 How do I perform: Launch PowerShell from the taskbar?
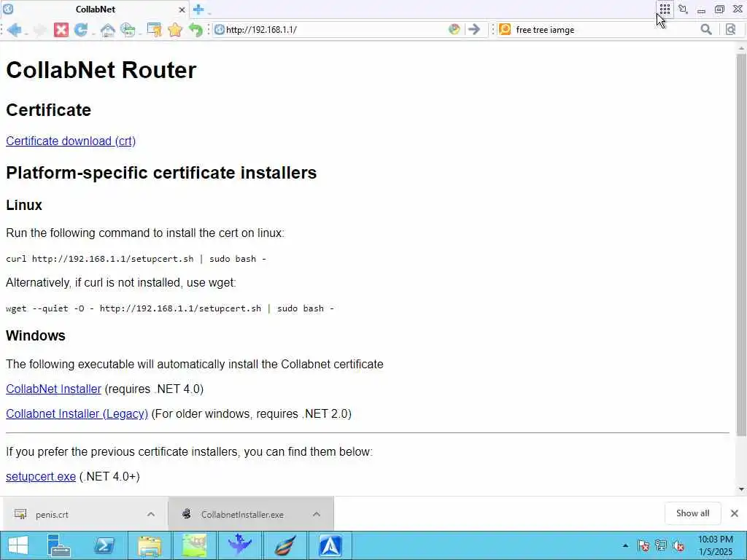coord(104,545)
